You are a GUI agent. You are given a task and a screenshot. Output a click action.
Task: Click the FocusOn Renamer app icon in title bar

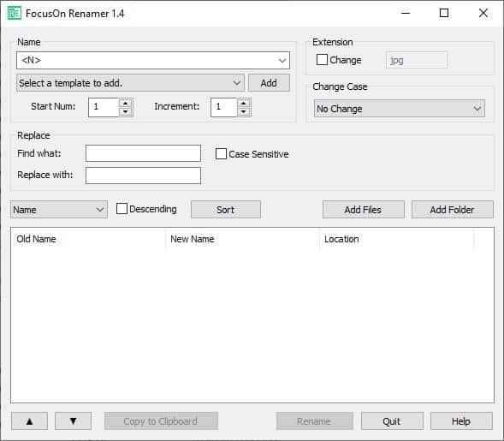point(15,14)
